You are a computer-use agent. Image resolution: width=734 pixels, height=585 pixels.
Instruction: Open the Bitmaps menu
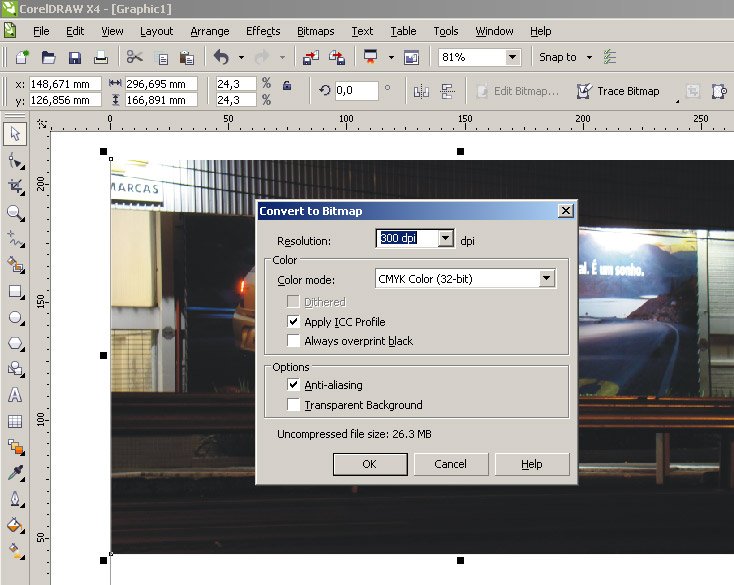click(x=316, y=32)
